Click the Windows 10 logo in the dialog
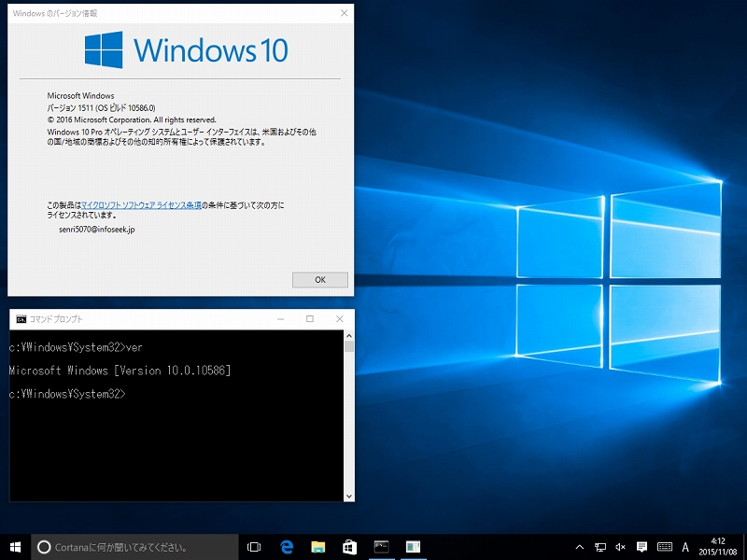This screenshot has width=747, height=560. pos(186,50)
